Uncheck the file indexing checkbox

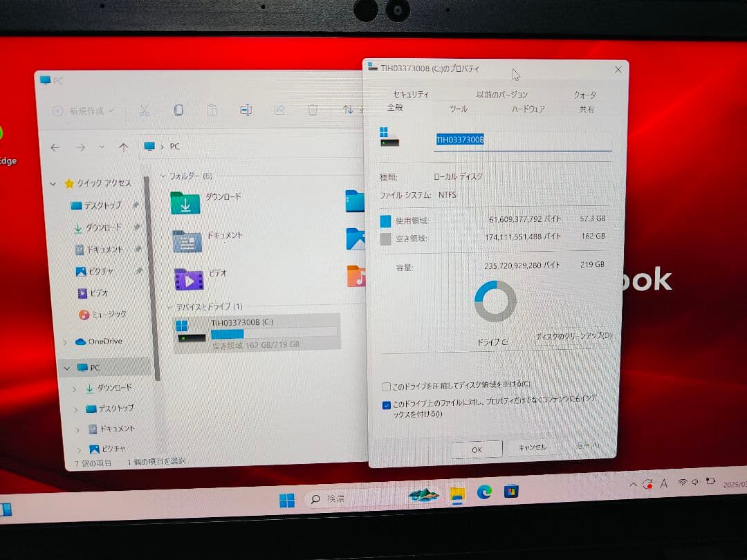coord(387,406)
